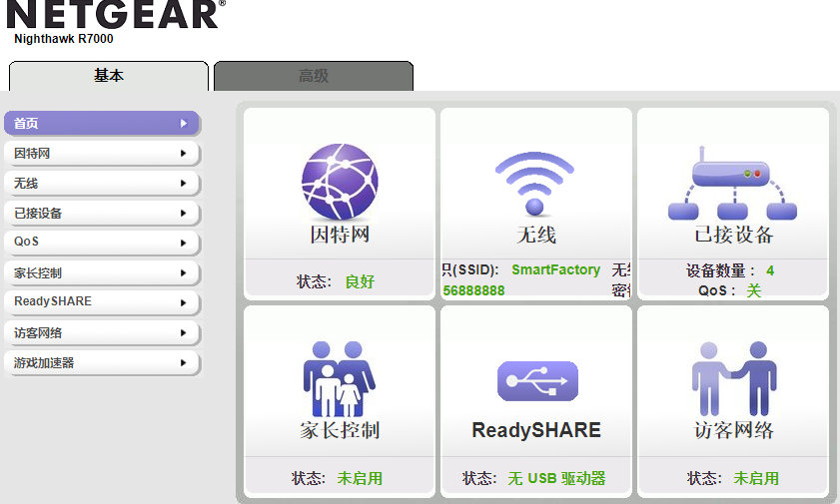Screen dimensions: 840x504
Task: Click the arrow on sidebar 访客网络 row
Action: [184, 332]
